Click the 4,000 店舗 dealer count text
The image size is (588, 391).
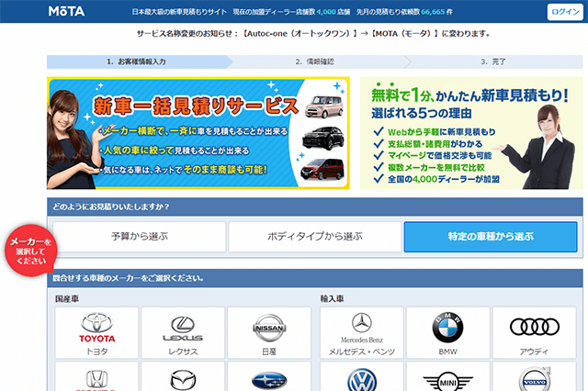[333, 12]
